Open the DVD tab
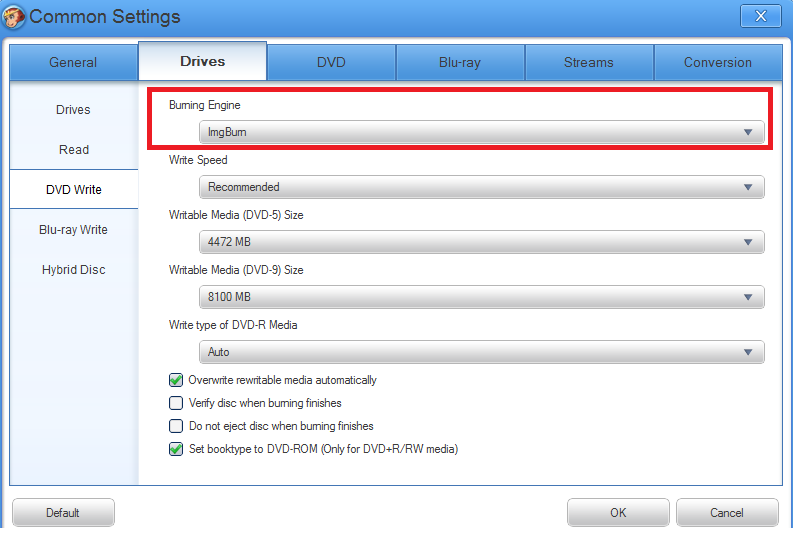The width and height of the screenshot is (793, 541). pyautogui.click(x=331, y=62)
